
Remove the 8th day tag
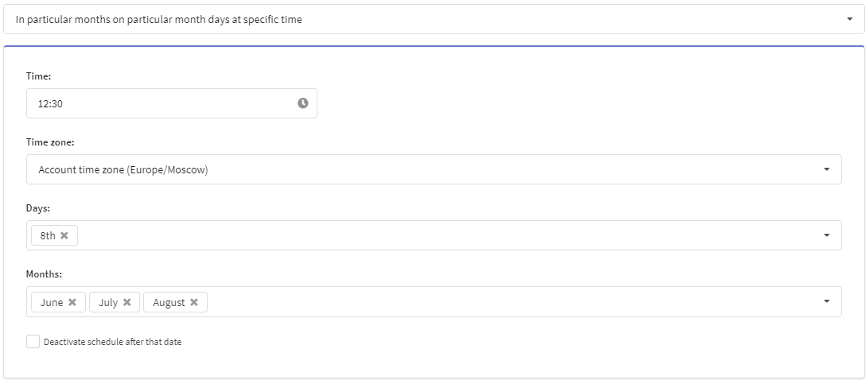pyautogui.click(x=64, y=235)
